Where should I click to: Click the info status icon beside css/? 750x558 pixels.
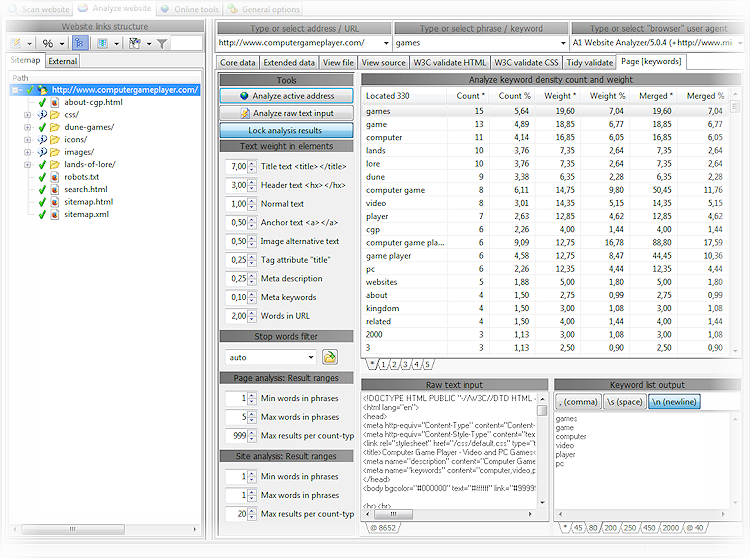click(x=42, y=115)
